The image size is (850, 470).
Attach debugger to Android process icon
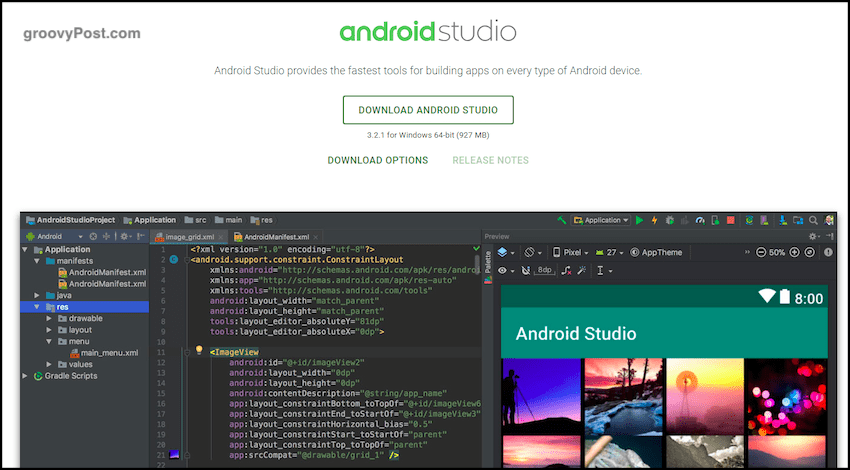pos(716,220)
